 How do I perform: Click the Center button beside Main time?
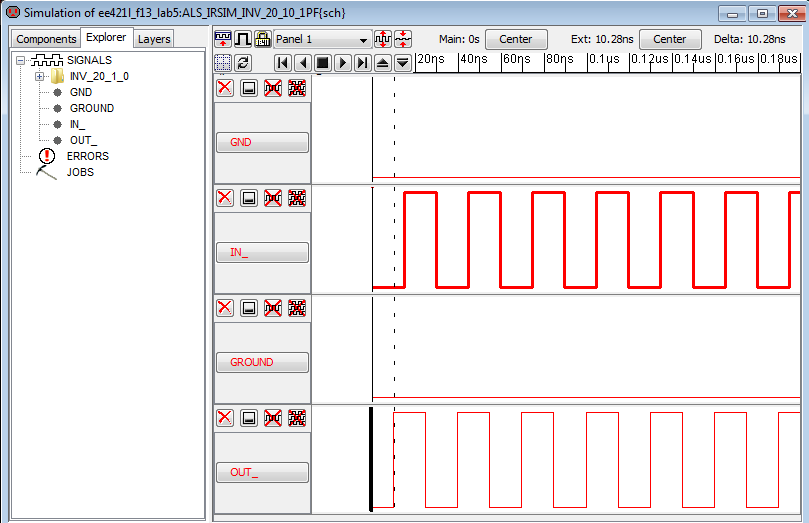(516, 39)
